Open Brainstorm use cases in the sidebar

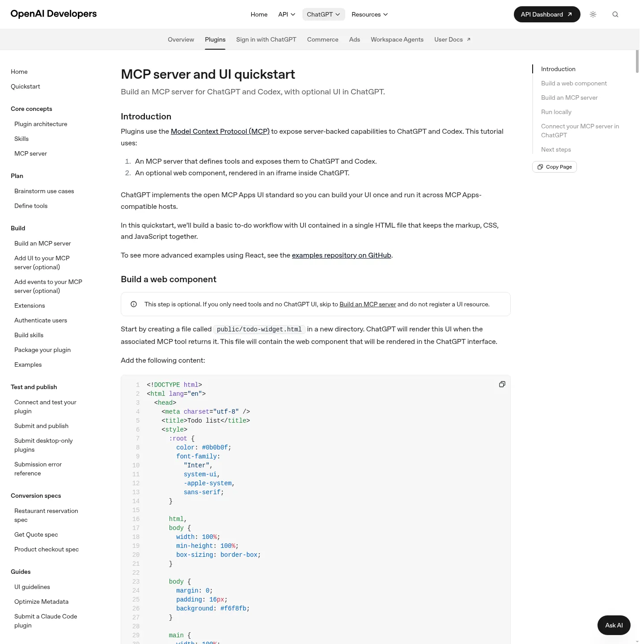click(x=44, y=191)
